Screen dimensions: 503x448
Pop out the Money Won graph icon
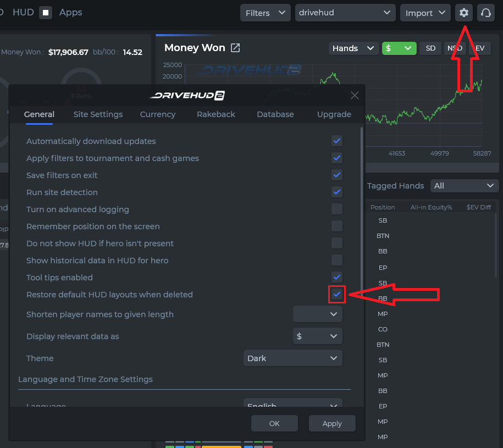tap(235, 48)
